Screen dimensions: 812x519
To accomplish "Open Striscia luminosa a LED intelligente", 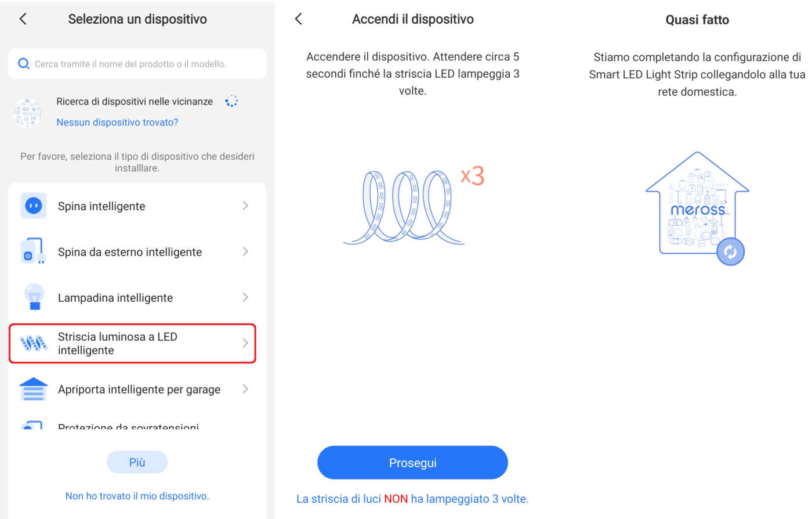I will 132,344.
